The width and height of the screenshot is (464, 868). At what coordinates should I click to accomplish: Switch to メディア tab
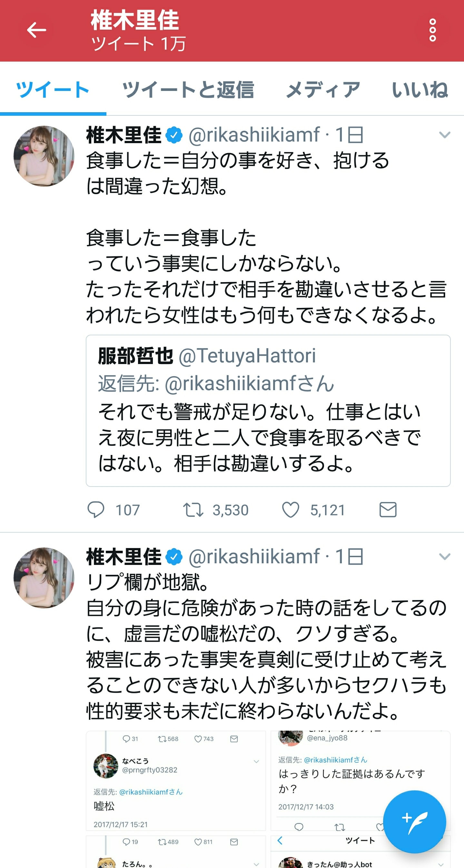[323, 90]
